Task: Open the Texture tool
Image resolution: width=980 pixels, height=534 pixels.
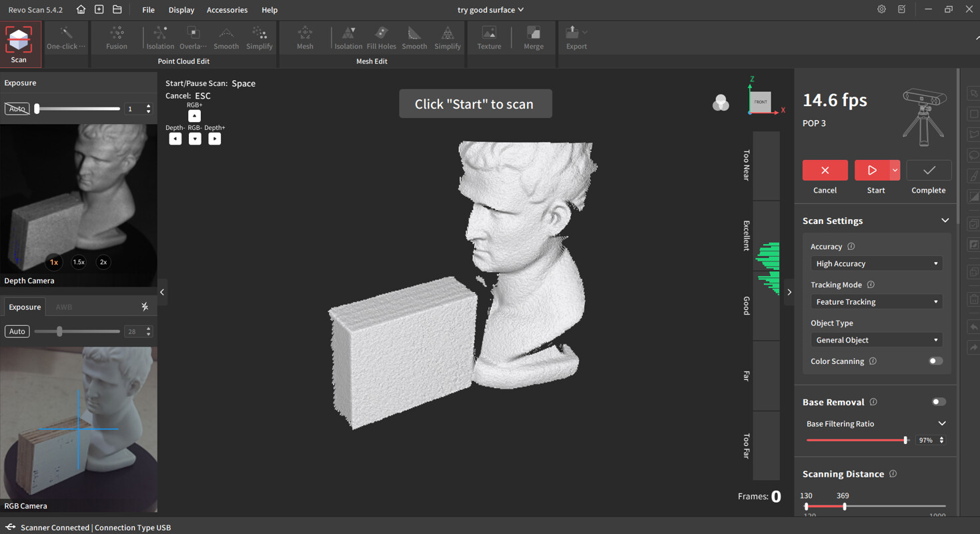Action: (489, 38)
